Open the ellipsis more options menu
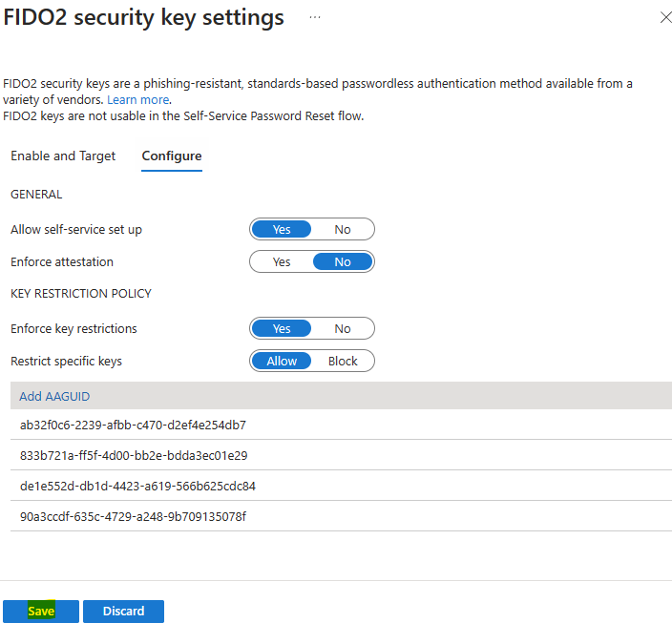 pos(315,17)
